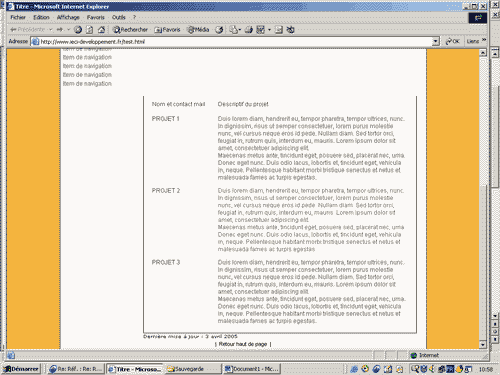Go to the Home page icon
The height and width of the screenshot is (375, 500).
click(101, 30)
